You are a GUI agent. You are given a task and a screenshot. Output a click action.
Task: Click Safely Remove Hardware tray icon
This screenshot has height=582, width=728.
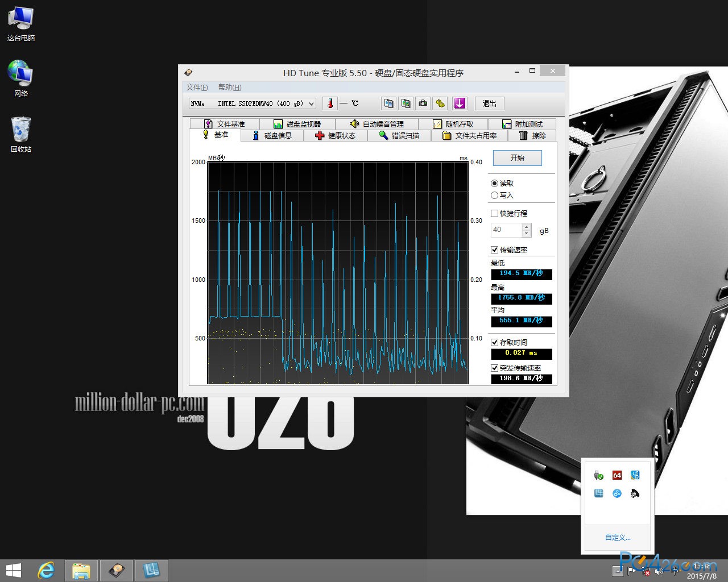598,475
